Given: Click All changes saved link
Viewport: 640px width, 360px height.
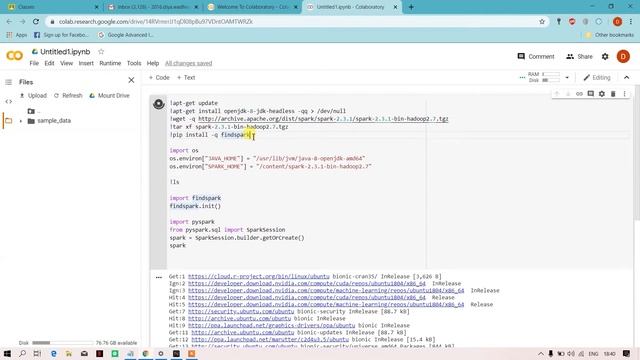Looking at the screenshot, I should pos(189,63).
